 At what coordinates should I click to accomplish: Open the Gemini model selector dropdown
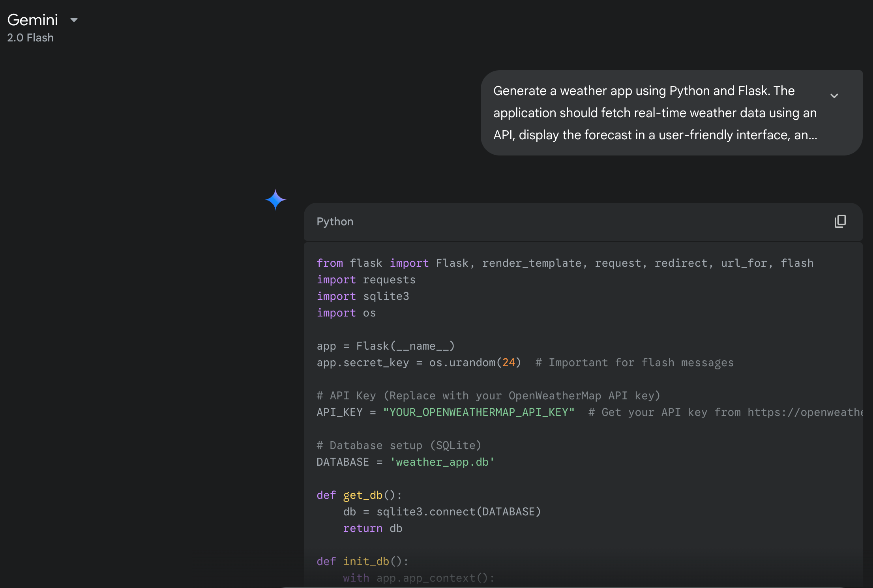coord(74,20)
